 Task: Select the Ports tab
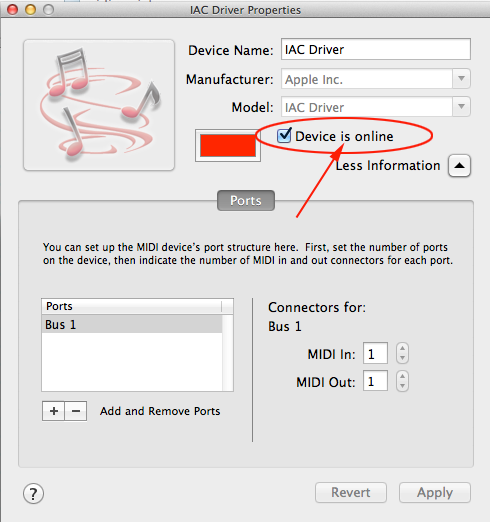[246, 201]
